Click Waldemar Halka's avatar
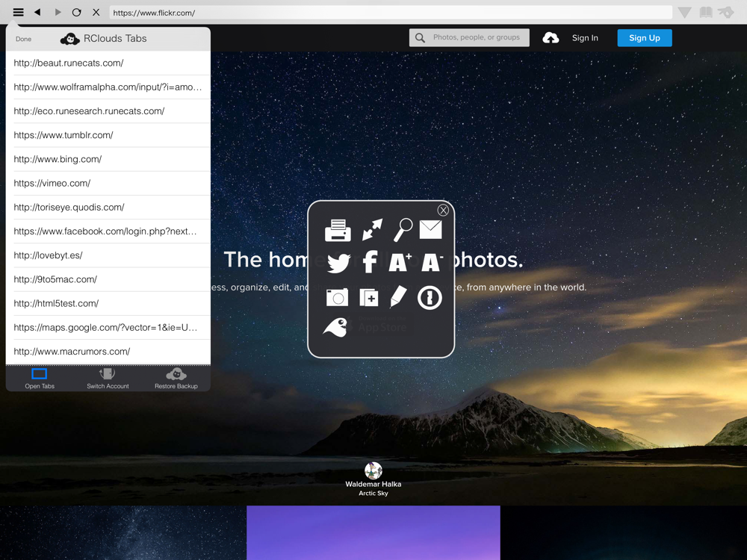 tap(373, 470)
